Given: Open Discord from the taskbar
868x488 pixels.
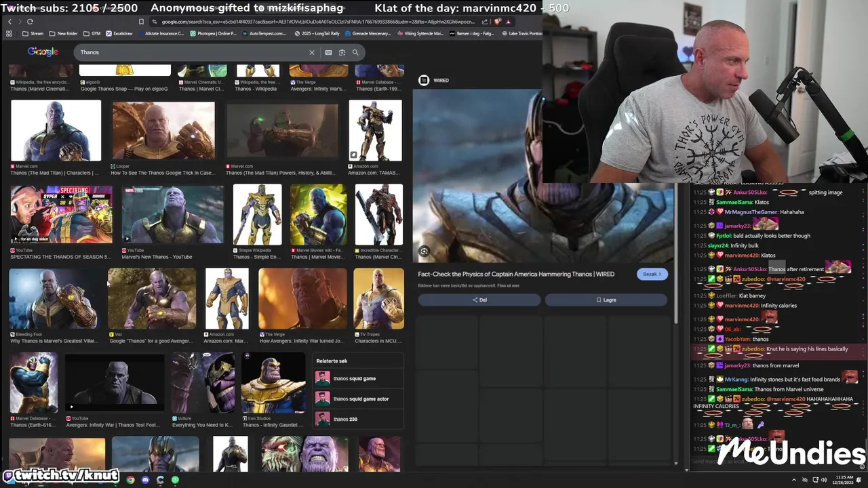Looking at the screenshot, I should pyautogui.click(x=145, y=480).
